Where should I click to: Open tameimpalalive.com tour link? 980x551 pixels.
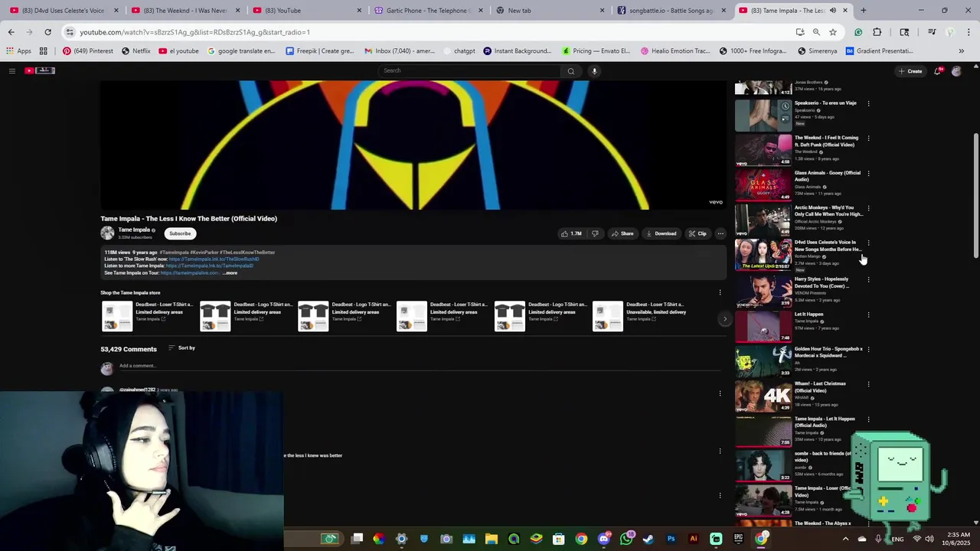click(189, 273)
